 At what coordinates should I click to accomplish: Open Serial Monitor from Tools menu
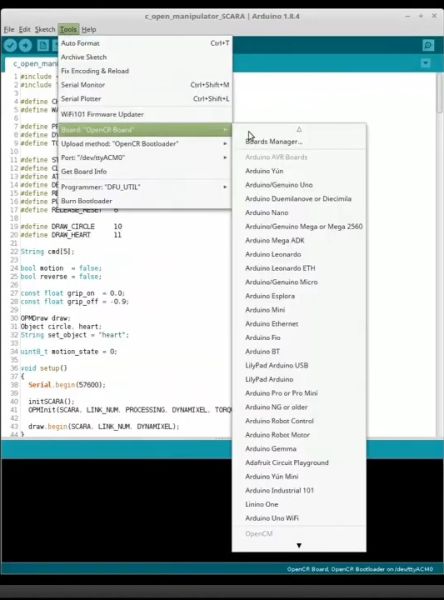pos(145,85)
